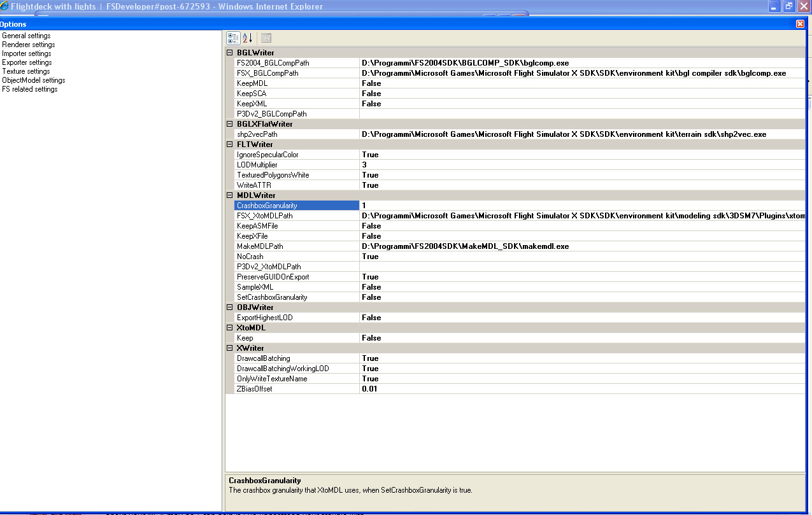This screenshot has height=515, width=812.
Task: Sort properties alphabetically with A-Z icon
Action: pos(248,38)
